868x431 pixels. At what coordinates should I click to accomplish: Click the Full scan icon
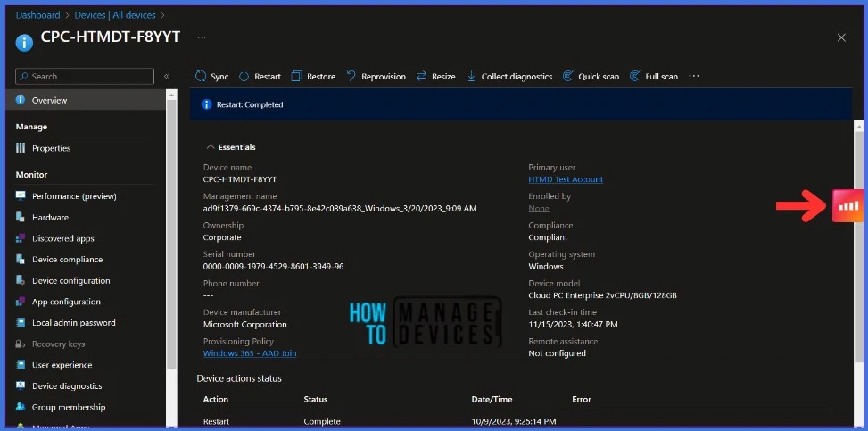click(x=635, y=77)
